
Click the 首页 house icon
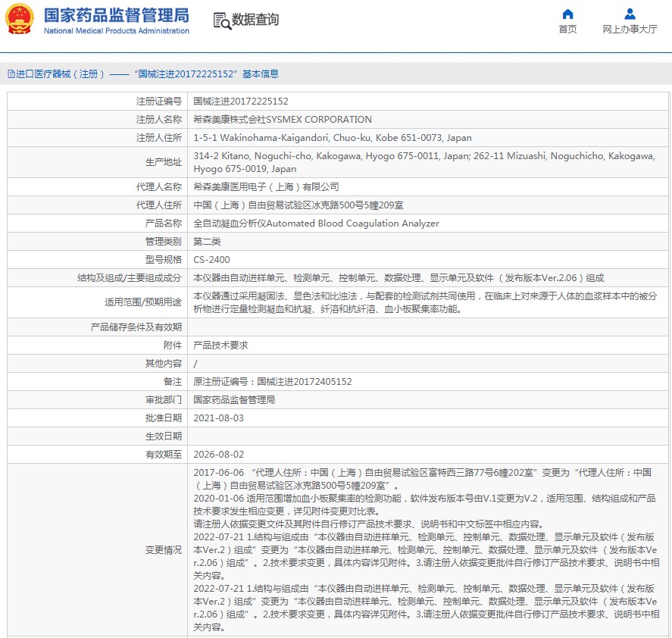567,14
